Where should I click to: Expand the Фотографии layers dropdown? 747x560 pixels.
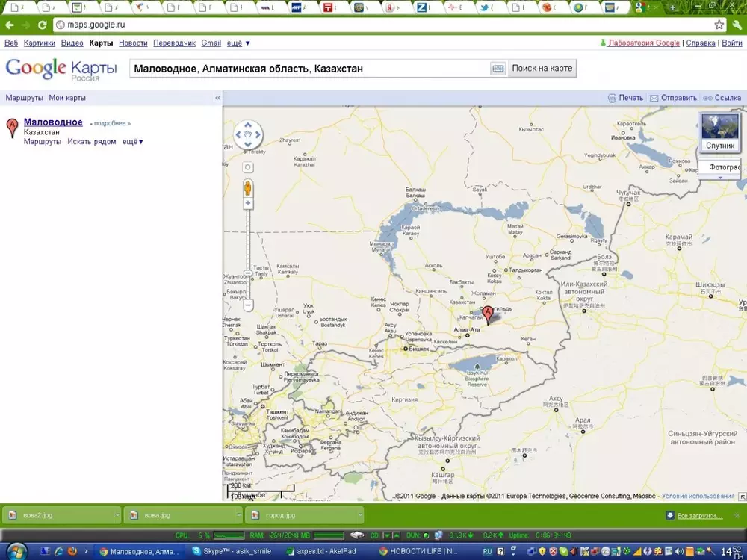720,178
